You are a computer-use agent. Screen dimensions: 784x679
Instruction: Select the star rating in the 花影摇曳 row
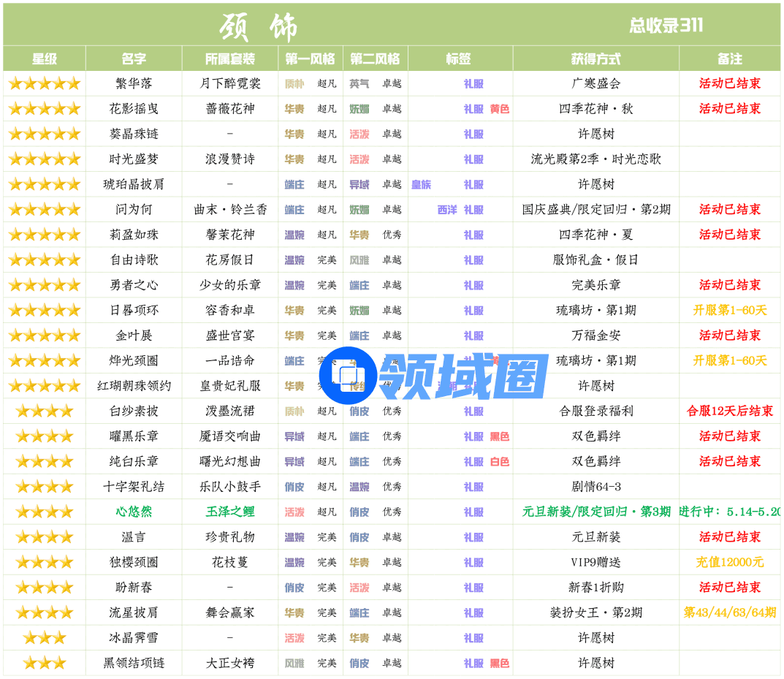[45, 109]
